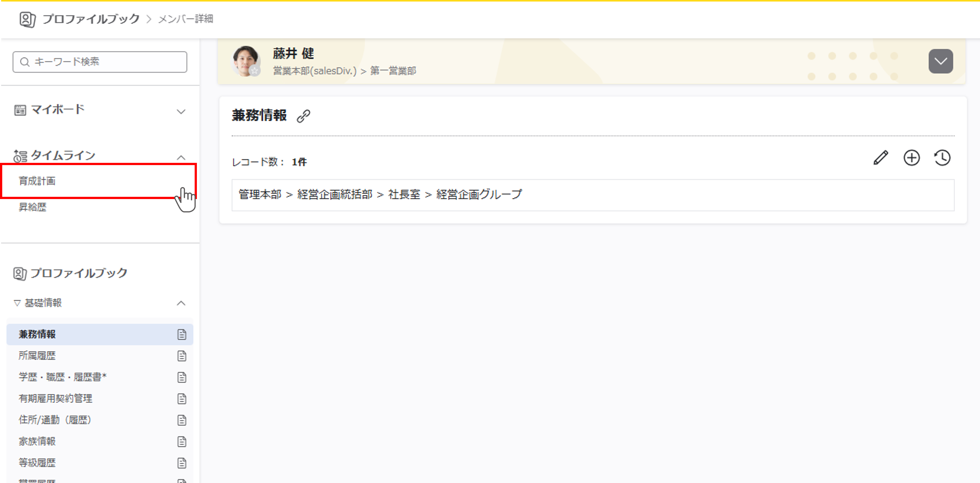980x483 pixels.
Task: Collapse the タイムライン section chevron
Action: 181,157
